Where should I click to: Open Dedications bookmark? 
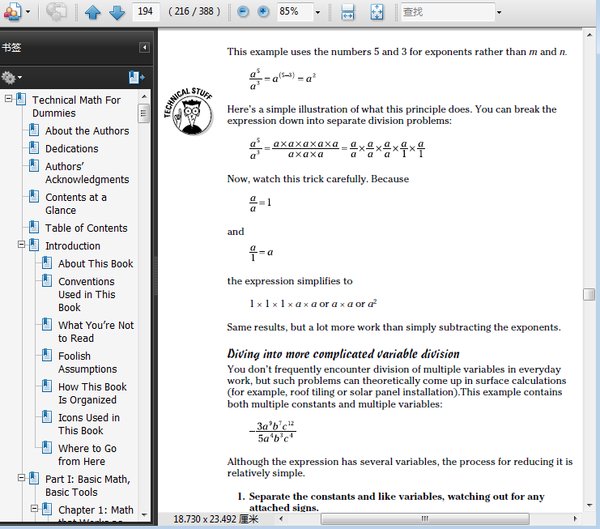(x=72, y=149)
